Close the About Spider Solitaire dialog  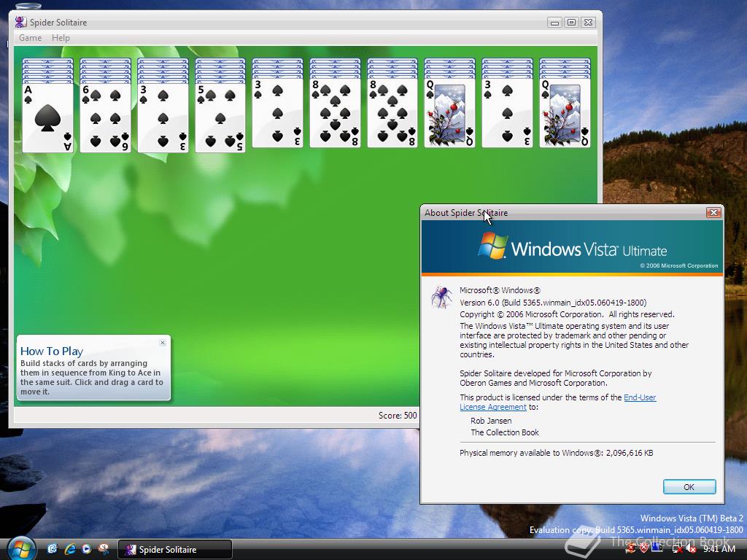(713, 212)
